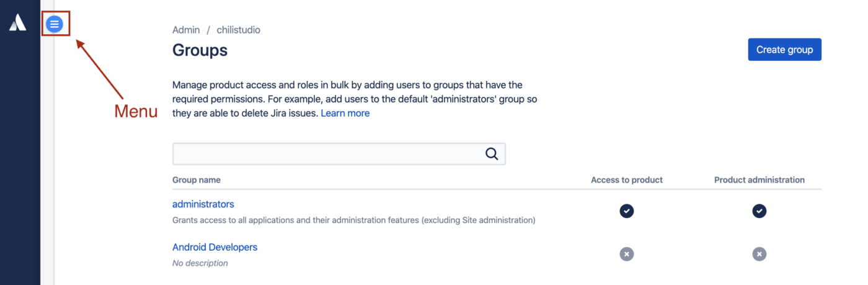The image size is (868, 285).
Task: Go to Admin breadcrumb
Action: click(x=186, y=30)
